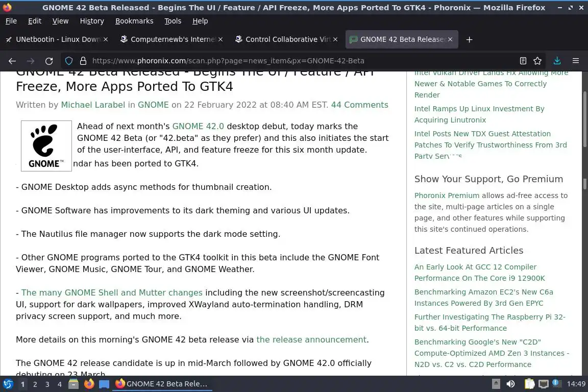Open Michael Larabel author link

(93, 105)
